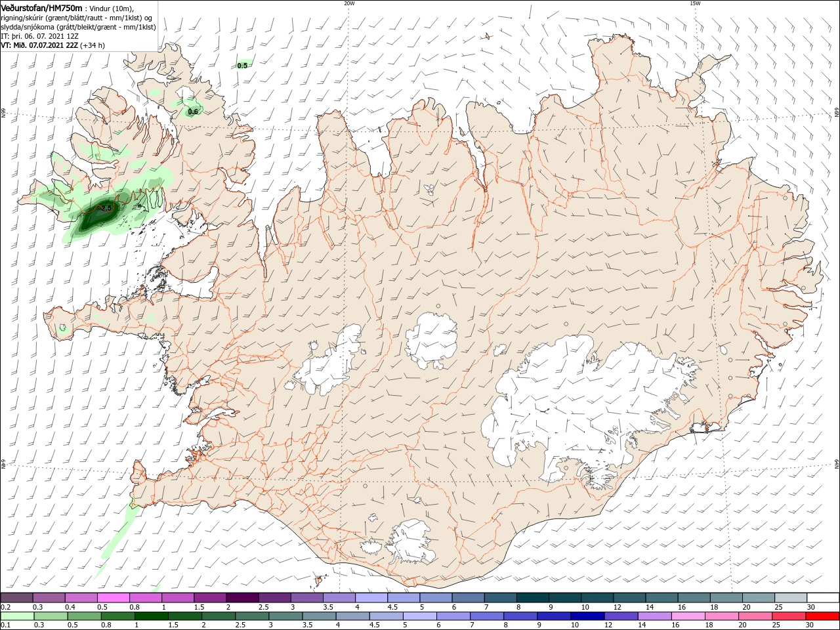The image size is (840, 630).
Task: Pick the bottom-row bright red rain swatch labeled 30
Action: (823, 616)
